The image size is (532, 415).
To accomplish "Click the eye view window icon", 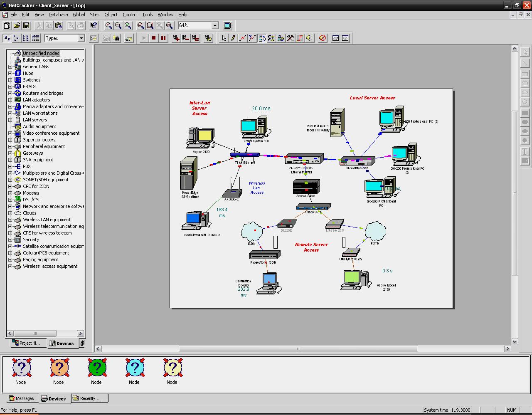I will tap(345, 38).
